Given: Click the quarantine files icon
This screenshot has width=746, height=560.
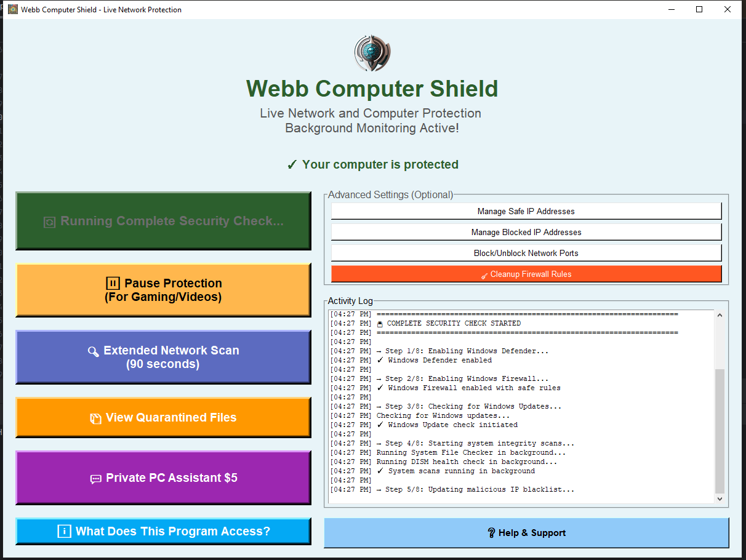Looking at the screenshot, I should [95, 417].
